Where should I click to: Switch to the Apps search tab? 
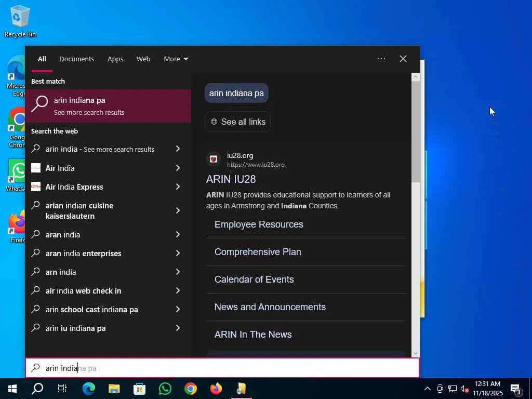[x=115, y=59]
